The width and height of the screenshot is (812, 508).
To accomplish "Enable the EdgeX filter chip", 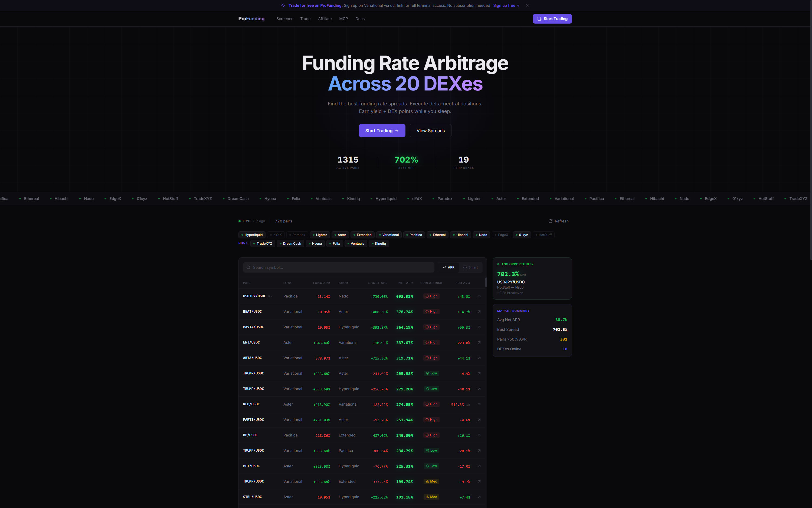I will pyautogui.click(x=501, y=235).
